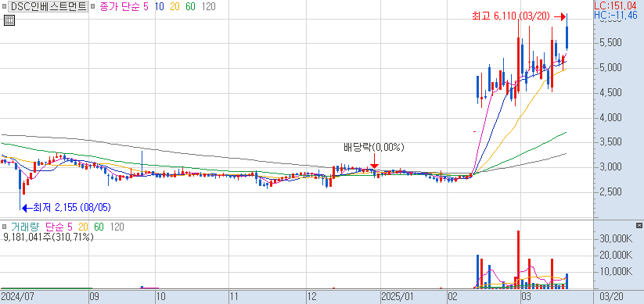The image size is (644, 304).
Task: Toggle the square marker before 종가 단순
Action: [x=93, y=6]
